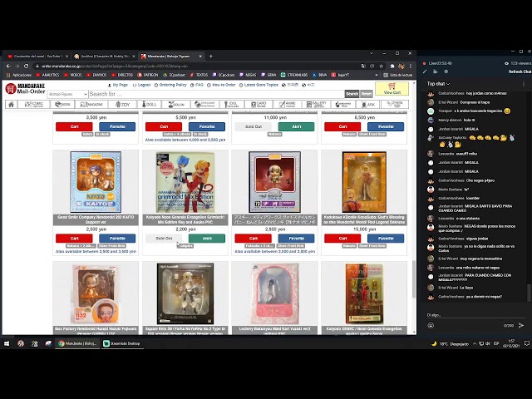This screenshot has width=532, height=399.
Task: Click the My Page link
Action: pos(117,85)
